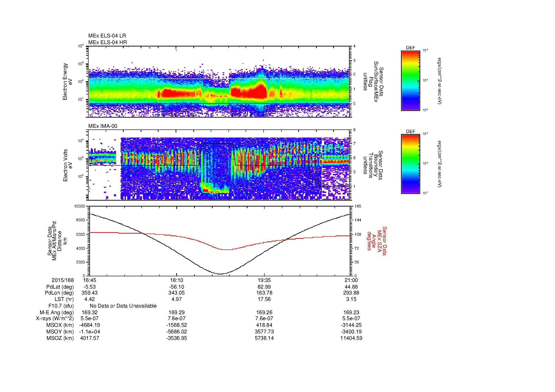Click the lower DEF color bar
The image size is (555, 392).
pos(410,164)
